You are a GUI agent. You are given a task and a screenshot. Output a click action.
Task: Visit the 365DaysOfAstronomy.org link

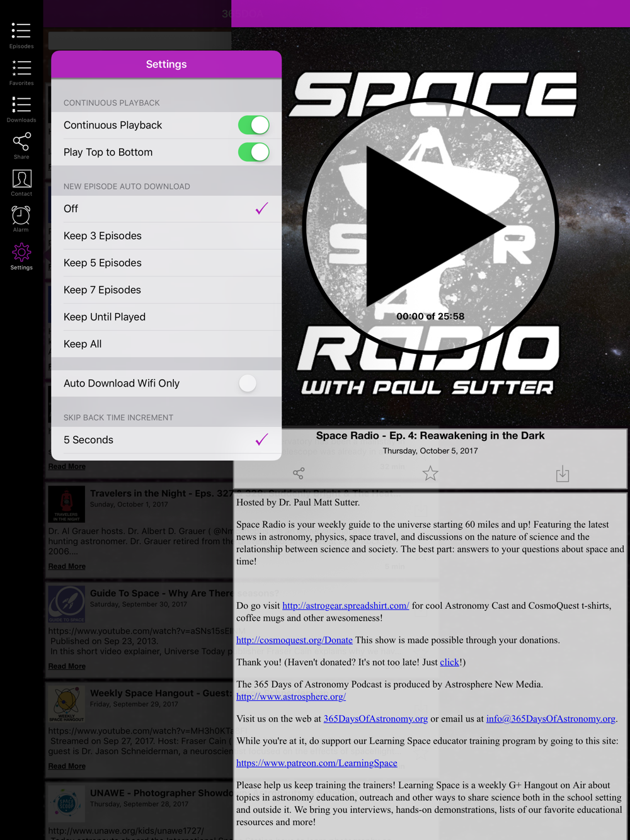tap(375, 719)
